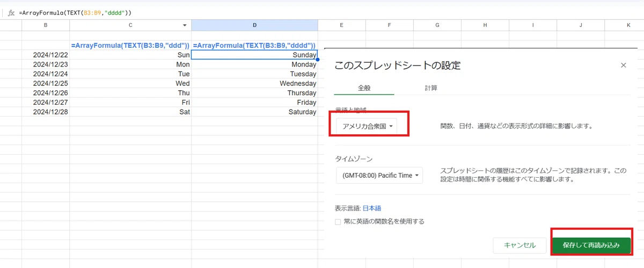The height and width of the screenshot is (268, 644).
Task: Click the fx function icon
Action: tap(11, 12)
